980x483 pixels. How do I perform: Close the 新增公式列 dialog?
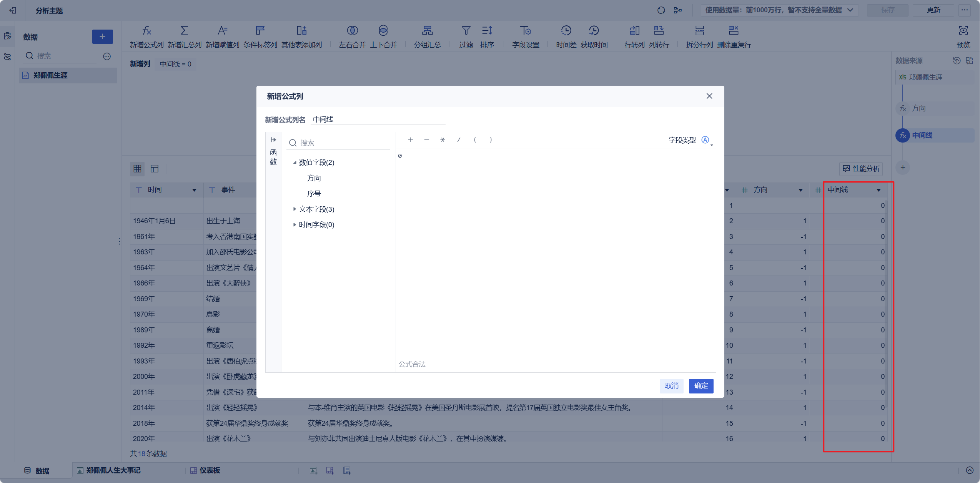709,96
